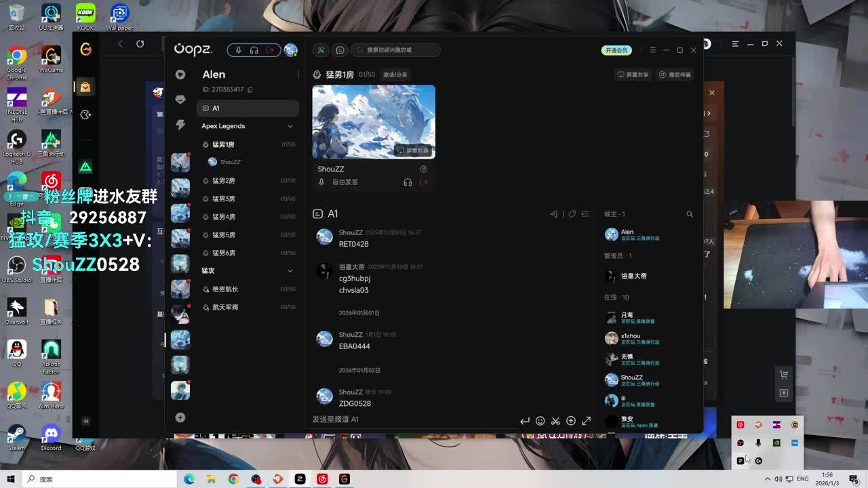This screenshot has height=488, width=868.
Task: Click the scissors screenshot icon in chat
Action: (x=555, y=421)
